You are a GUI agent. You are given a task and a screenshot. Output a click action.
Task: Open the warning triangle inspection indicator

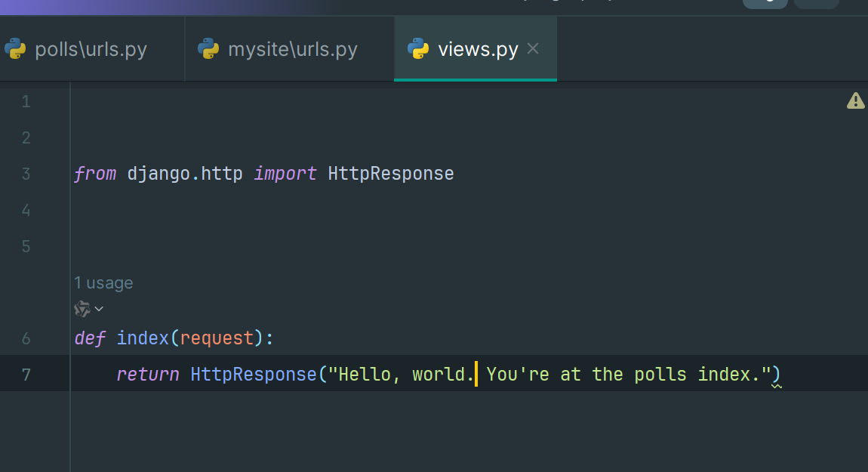tap(855, 100)
